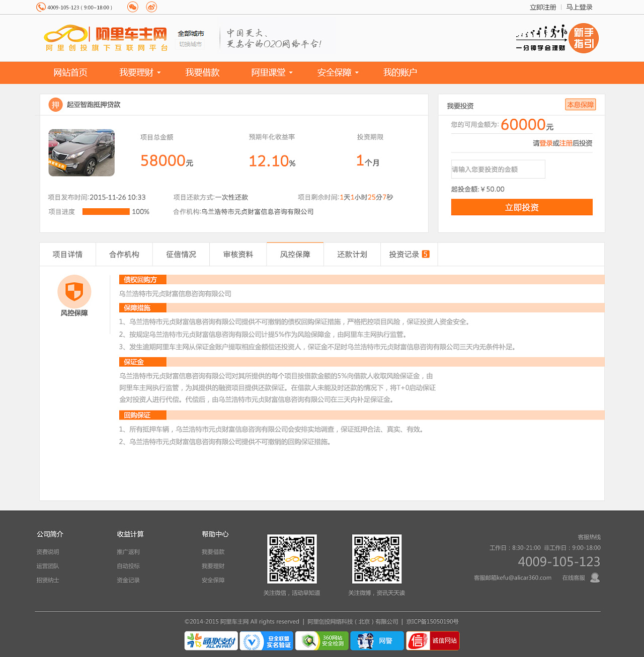Expand the 阿里课堂 dropdown menu
The height and width of the screenshot is (657, 644).
tap(272, 72)
